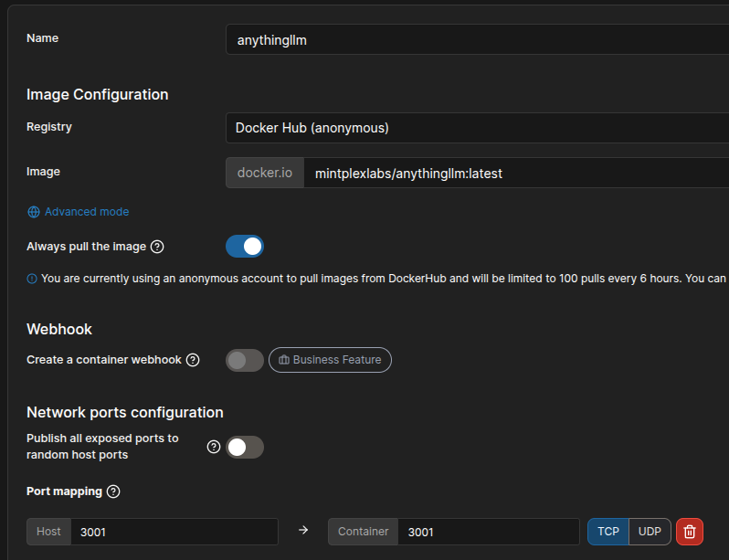Click the help icon beside Publish all exposed ports

214,447
